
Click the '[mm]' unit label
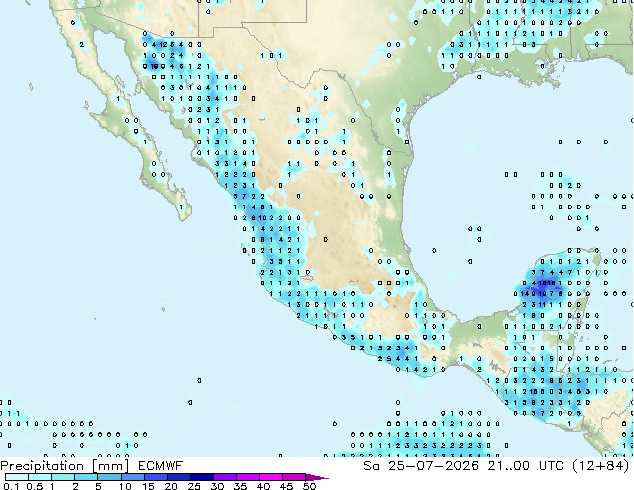tap(111, 466)
